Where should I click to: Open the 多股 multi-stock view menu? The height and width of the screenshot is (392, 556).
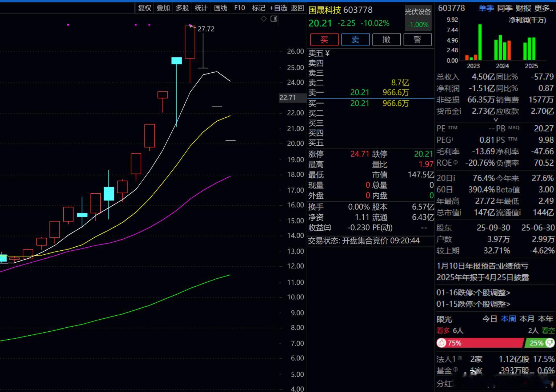(x=182, y=7)
